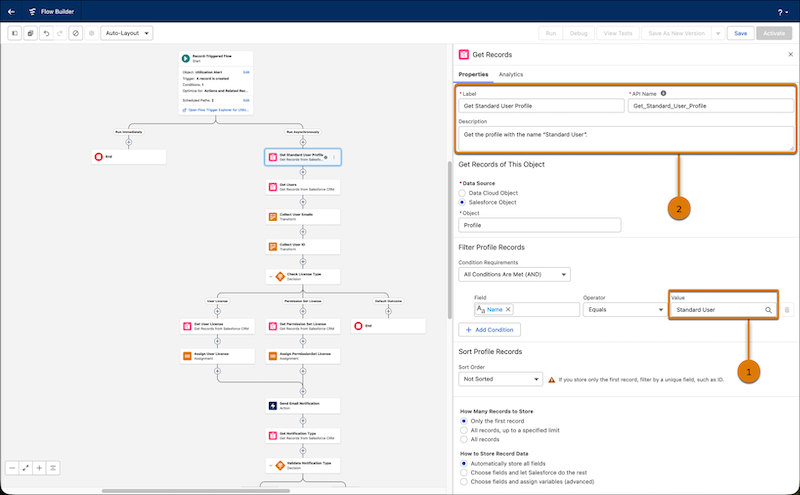Select Choose fields and let Salesforce do rest
This screenshot has height=495, width=800.
click(464, 473)
